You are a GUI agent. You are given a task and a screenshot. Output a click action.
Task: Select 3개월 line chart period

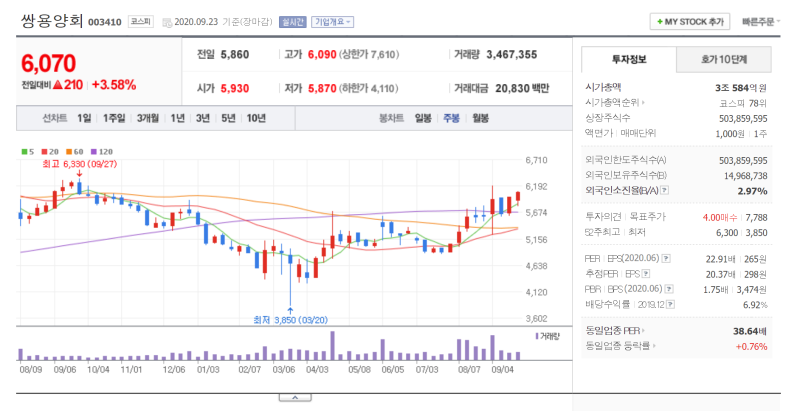[x=147, y=118]
